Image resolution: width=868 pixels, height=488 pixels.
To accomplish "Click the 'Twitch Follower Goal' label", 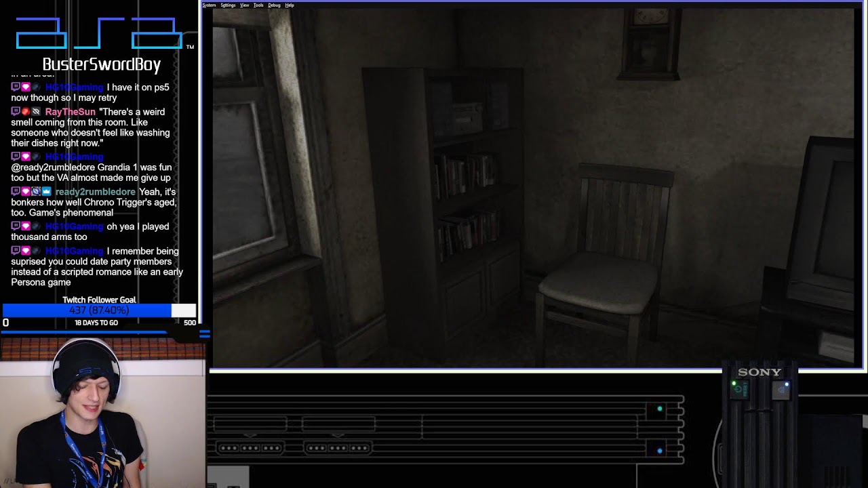I will (99, 300).
